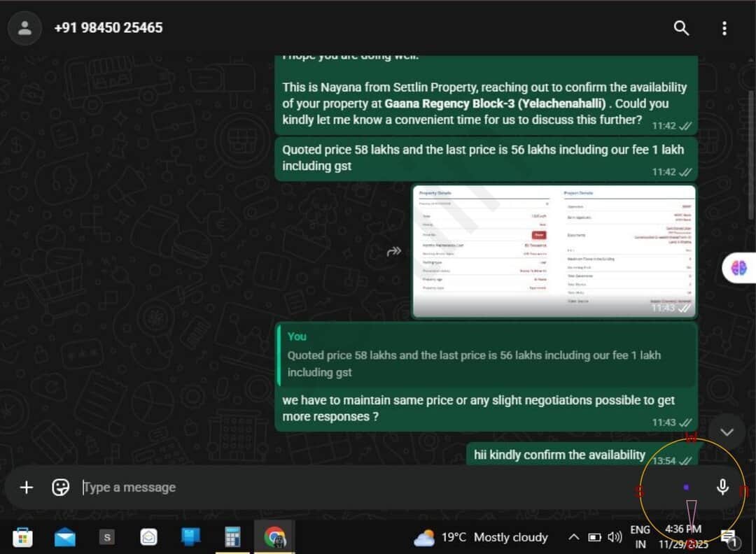Open the speaker volume control
Viewport: 756px width, 554px height.
[615, 537]
